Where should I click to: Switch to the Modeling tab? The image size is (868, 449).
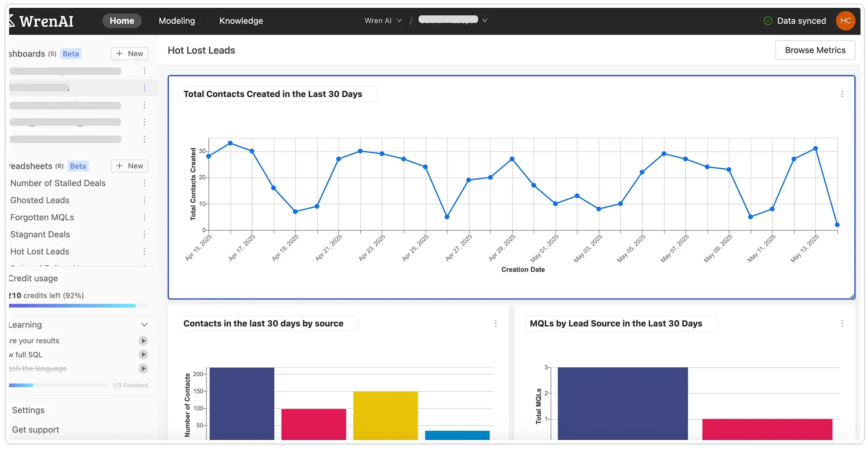tap(177, 20)
